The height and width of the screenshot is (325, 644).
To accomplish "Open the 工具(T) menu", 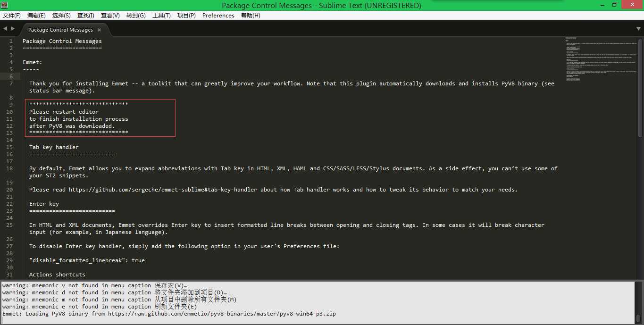I will [161, 16].
